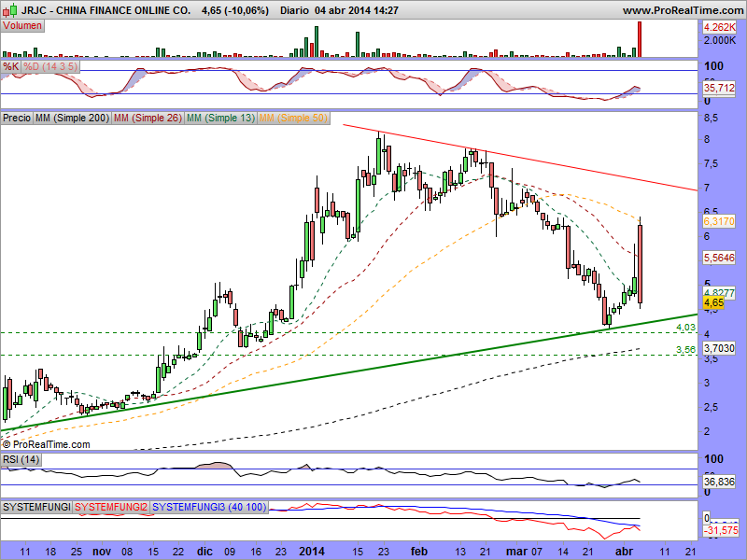The height and width of the screenshot is (560, 747).
Task: Select the 4,8277 moving average value tag
Action: [x=719, y=293]
